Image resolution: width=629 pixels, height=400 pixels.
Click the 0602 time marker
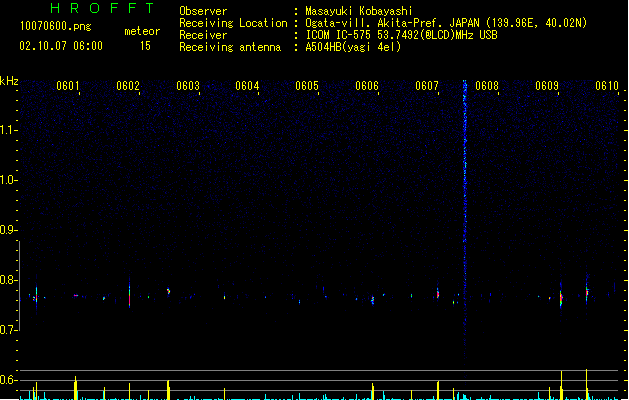pyautogui.click(x=128, y=86)
